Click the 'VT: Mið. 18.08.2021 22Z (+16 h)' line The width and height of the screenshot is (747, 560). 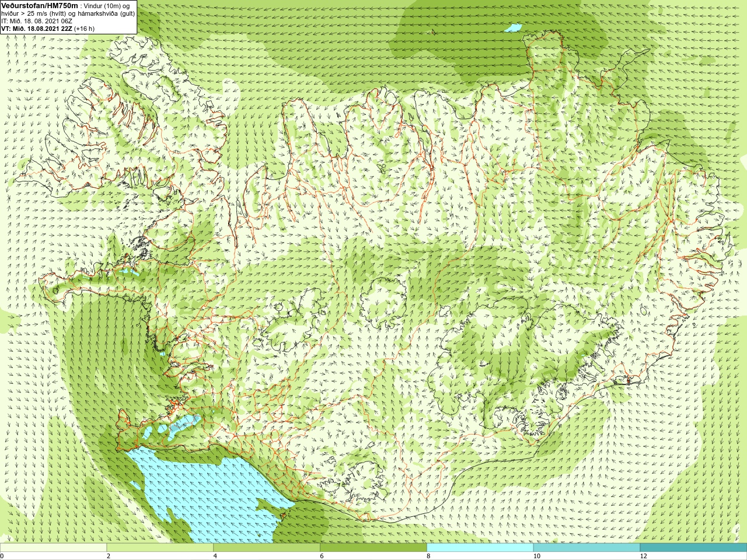click(x=48, y=28)
